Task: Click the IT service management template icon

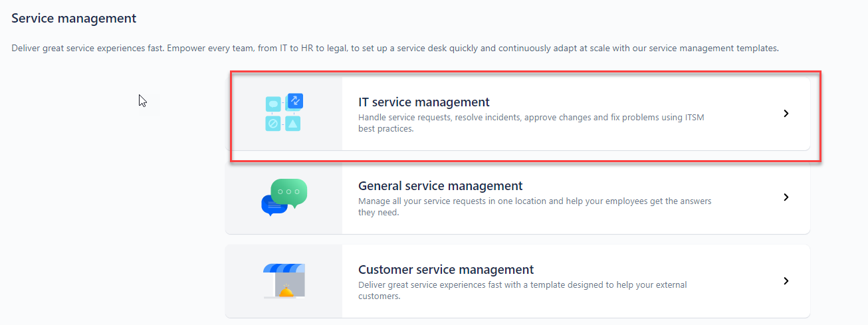Action: tap(284, 113)
